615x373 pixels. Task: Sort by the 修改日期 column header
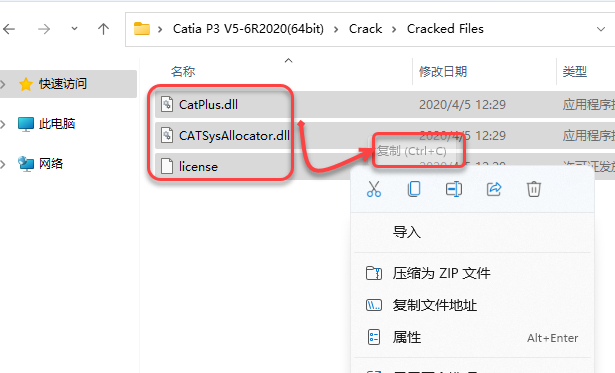tap(443, 72)
